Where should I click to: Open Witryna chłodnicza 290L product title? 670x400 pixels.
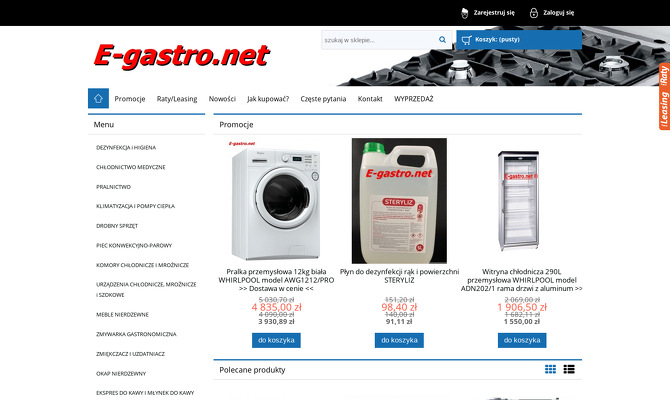[x=522, y=280]
